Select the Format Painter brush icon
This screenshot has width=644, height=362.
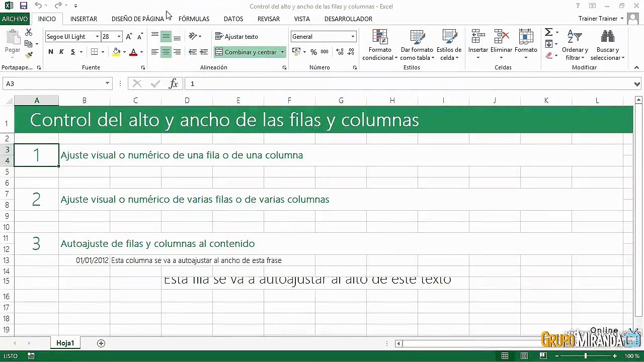(x=29, y=54)
